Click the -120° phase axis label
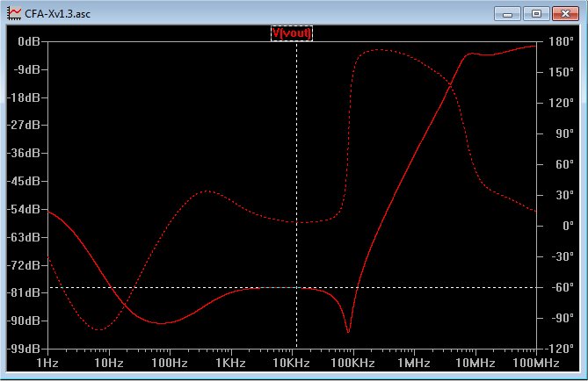588x382 pixels. click(x=560, y=349)
